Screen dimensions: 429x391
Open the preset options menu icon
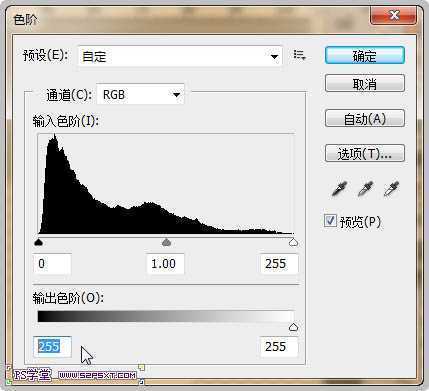click(x=299, y=55)
